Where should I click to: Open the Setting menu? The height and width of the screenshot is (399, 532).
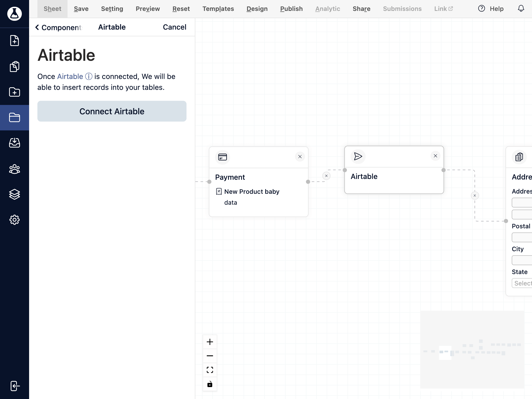pyautogui.click(x=112, y=9)
